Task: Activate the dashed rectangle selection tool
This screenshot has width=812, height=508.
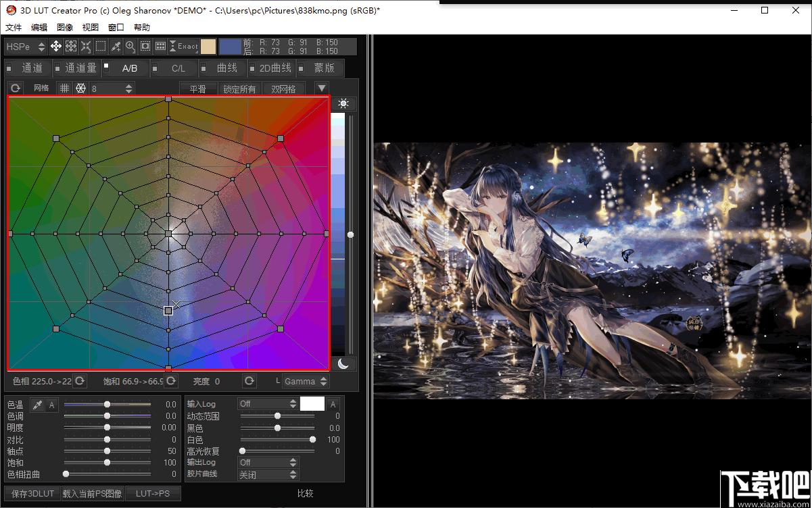Action: coord(101,47)
